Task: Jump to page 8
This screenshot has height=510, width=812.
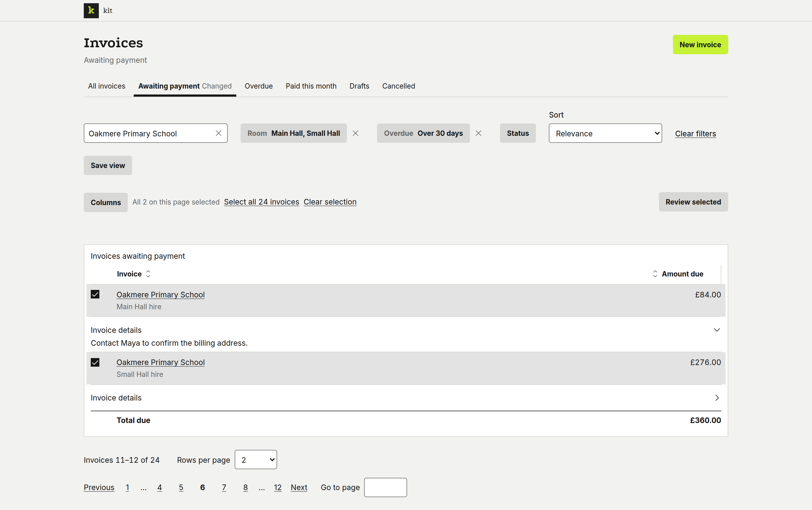Action: [245, 487]
